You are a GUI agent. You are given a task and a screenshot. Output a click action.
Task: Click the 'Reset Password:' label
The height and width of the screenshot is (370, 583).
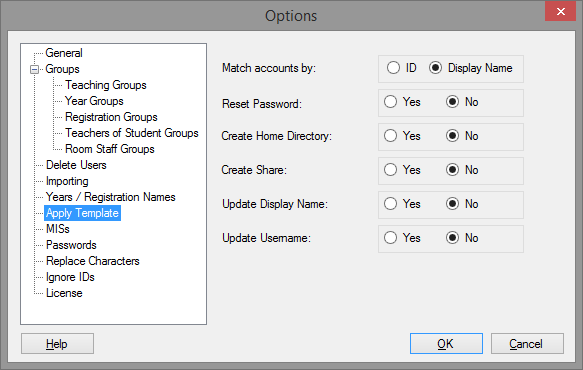[x=262, y=104]
